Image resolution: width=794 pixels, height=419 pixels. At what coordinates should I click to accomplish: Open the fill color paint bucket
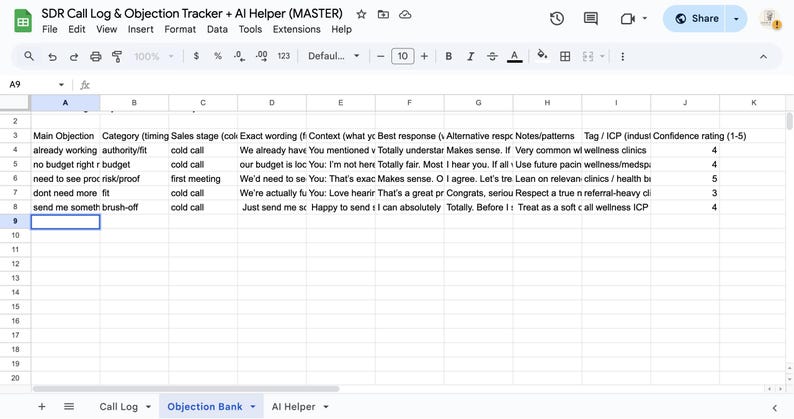(542, 56)
